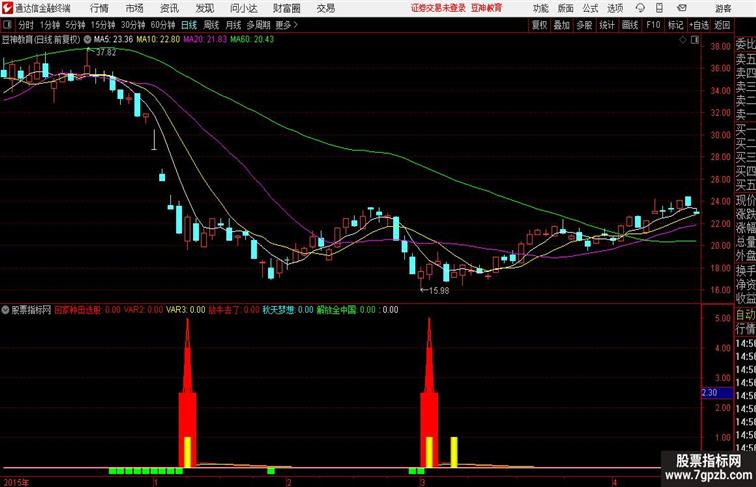Add stock with the +自选 button
The height and width of the screenshot is (487, 756).
699,25
